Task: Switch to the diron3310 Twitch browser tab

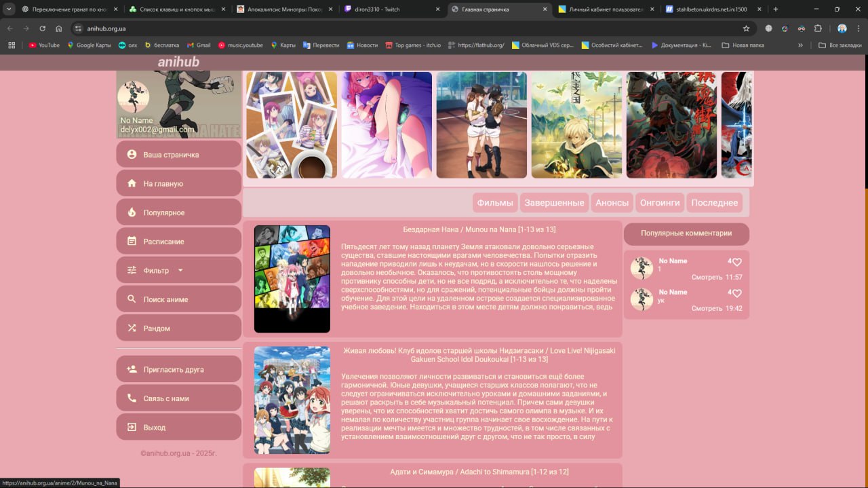Action: point(392,10)
